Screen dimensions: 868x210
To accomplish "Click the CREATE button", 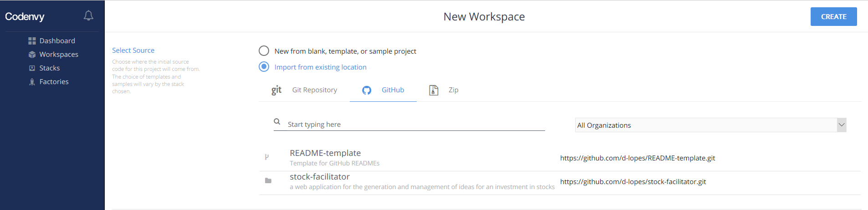I will pos(833,16).
